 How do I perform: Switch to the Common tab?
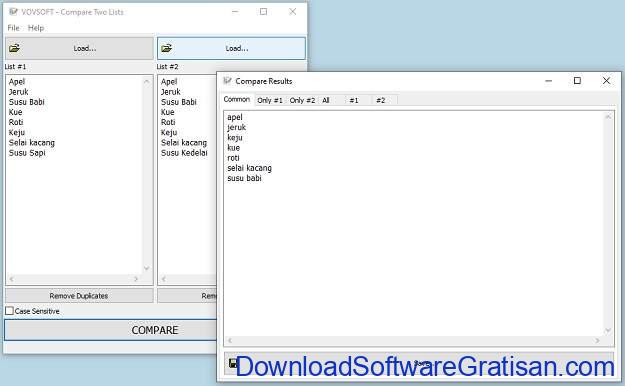pyautogui.click(x=237, y=99)
